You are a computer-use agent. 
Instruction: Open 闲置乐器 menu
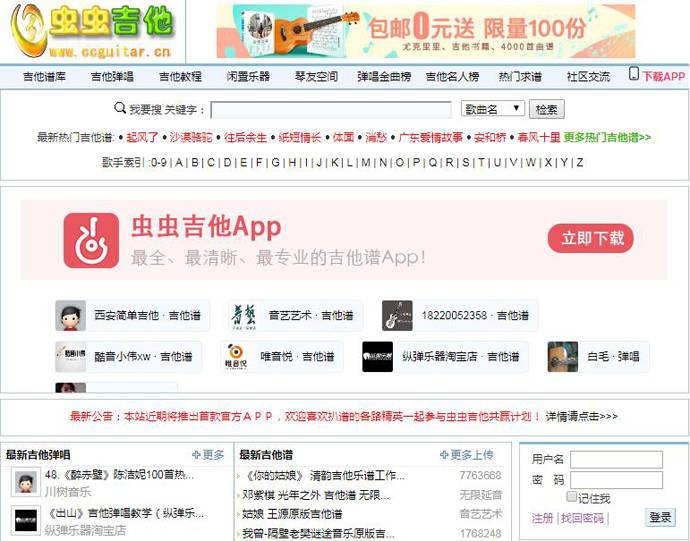pos(248,77)
